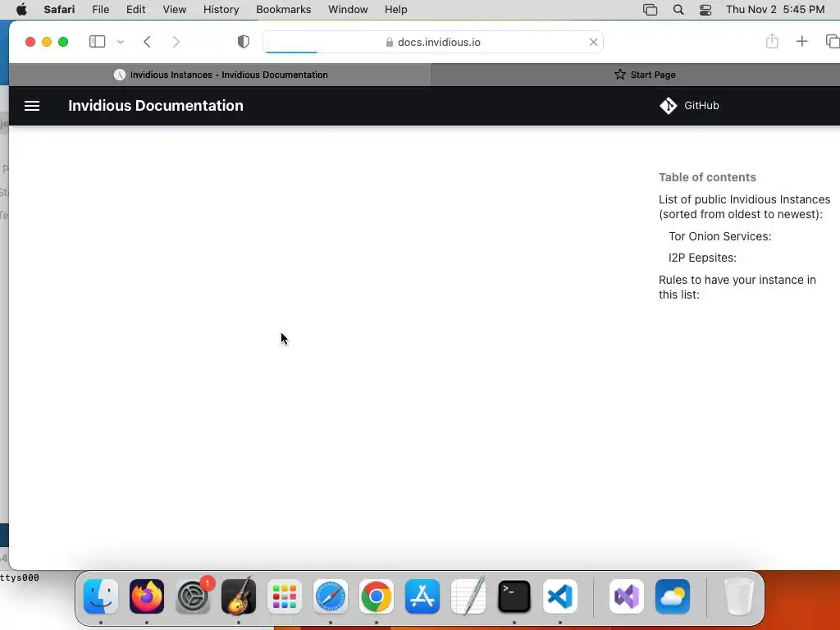Expand the sidebar tab group dropdown chevron

(x=121, y=42)
